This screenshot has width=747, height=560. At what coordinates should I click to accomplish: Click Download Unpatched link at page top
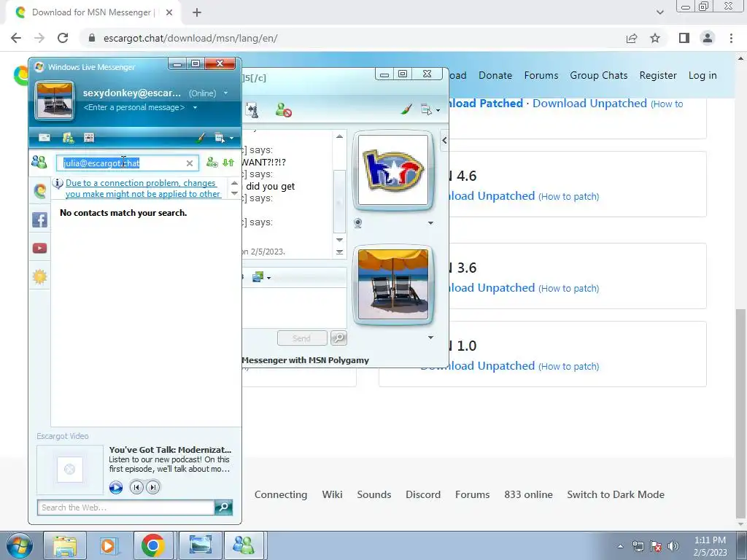point(589,104)
